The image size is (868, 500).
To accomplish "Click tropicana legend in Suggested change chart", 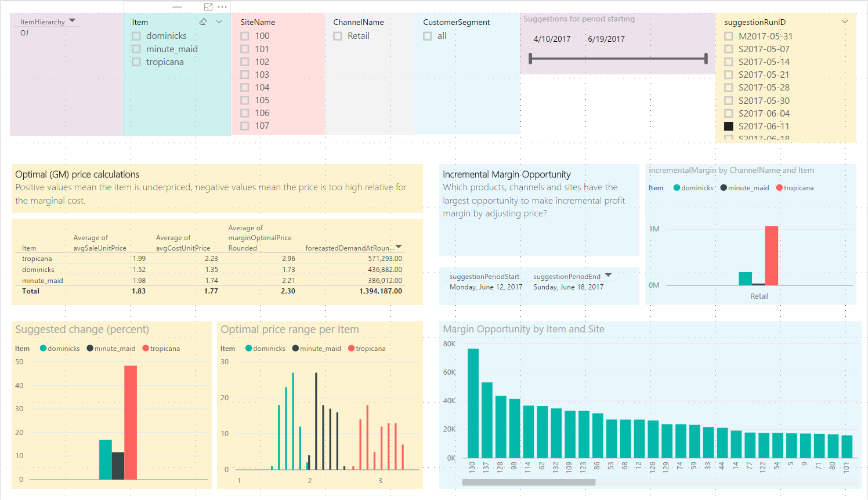I will coord(161,349).
